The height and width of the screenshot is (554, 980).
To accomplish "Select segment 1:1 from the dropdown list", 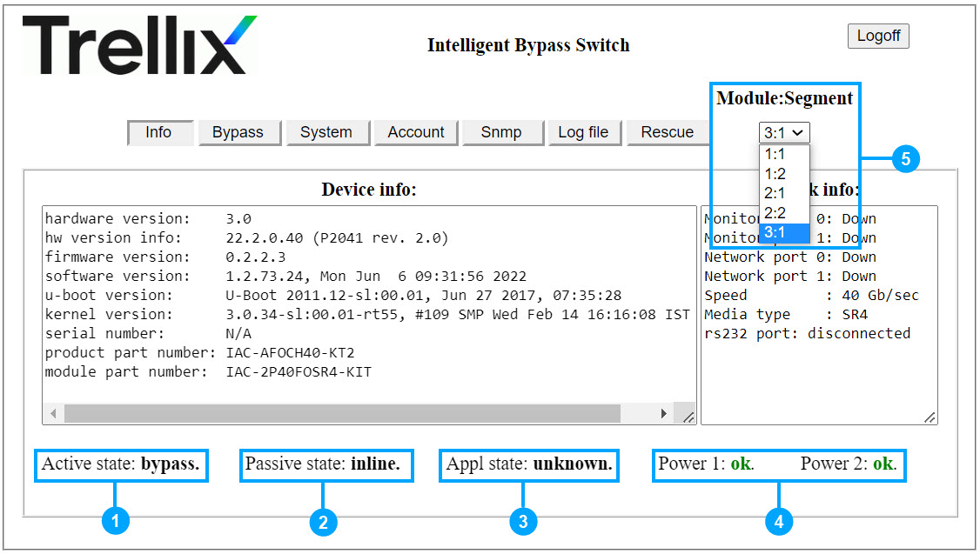I will (784, 154).
